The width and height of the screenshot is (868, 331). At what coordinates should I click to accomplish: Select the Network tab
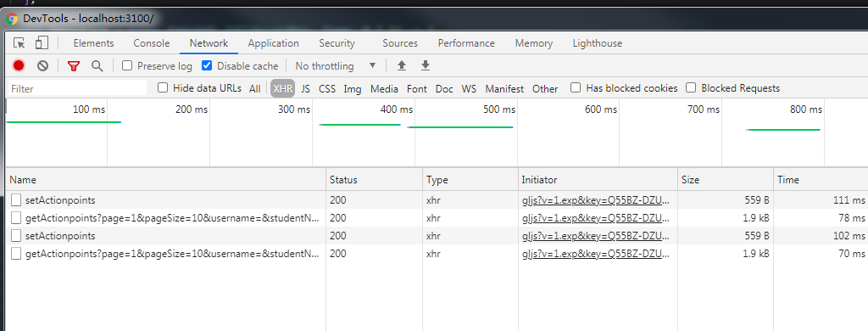tap(209, 43)
